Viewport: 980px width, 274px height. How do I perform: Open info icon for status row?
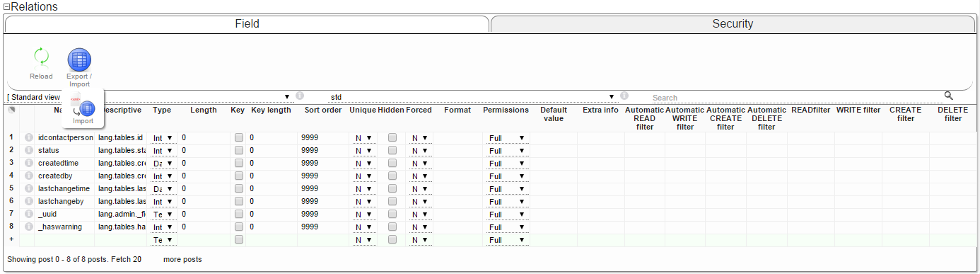[x=29, y=151]
